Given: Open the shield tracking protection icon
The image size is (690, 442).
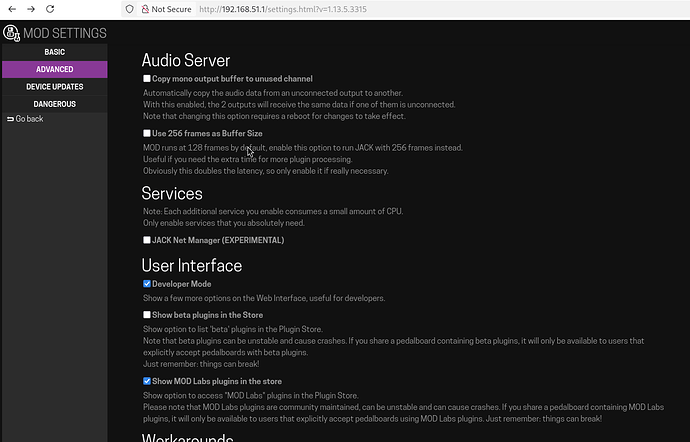Looking at the screenshot, I should pos(130,9).
